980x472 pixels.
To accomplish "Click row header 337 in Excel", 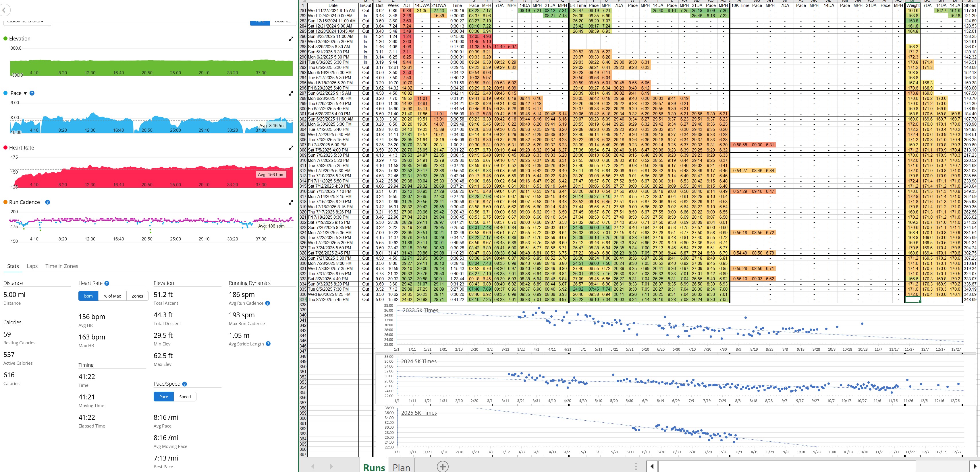I will (x=303, y=300).
